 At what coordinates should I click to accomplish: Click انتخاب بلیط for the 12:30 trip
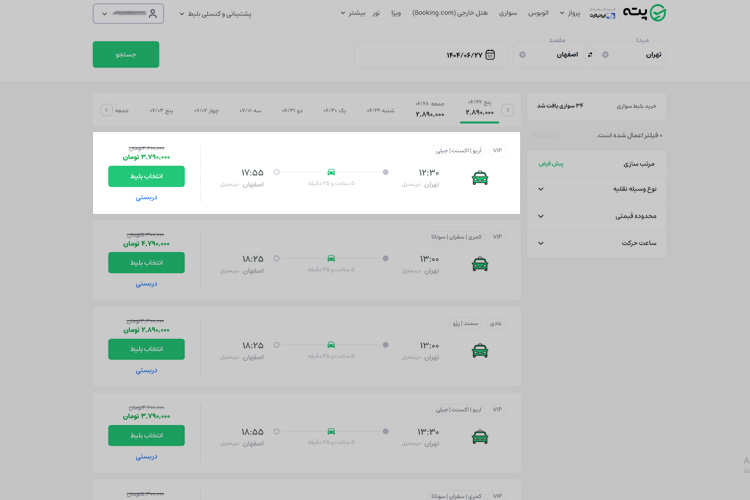[x=146, y=176]
